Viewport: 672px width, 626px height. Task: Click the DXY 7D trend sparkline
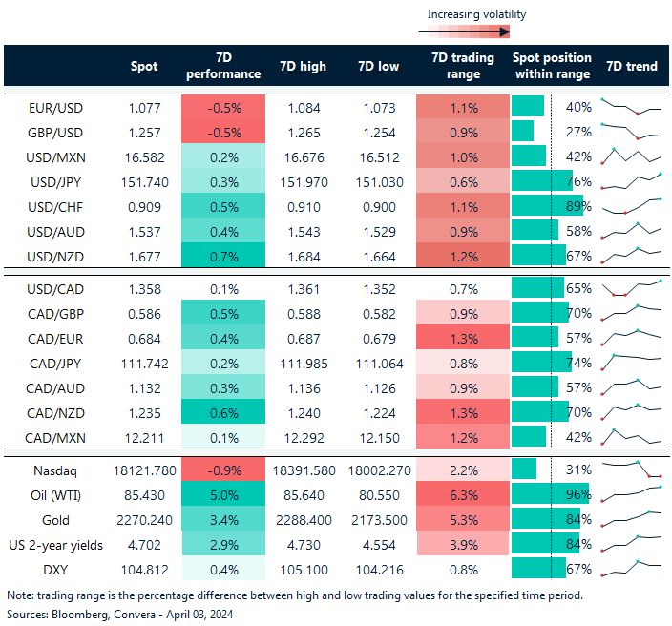click(631, 570)
